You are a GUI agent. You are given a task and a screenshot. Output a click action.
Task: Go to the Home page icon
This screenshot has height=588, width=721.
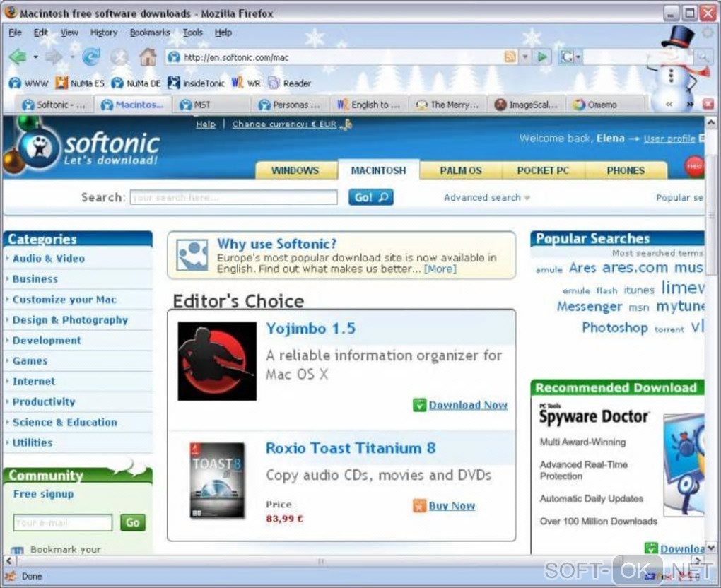click(x=148, y=57)
